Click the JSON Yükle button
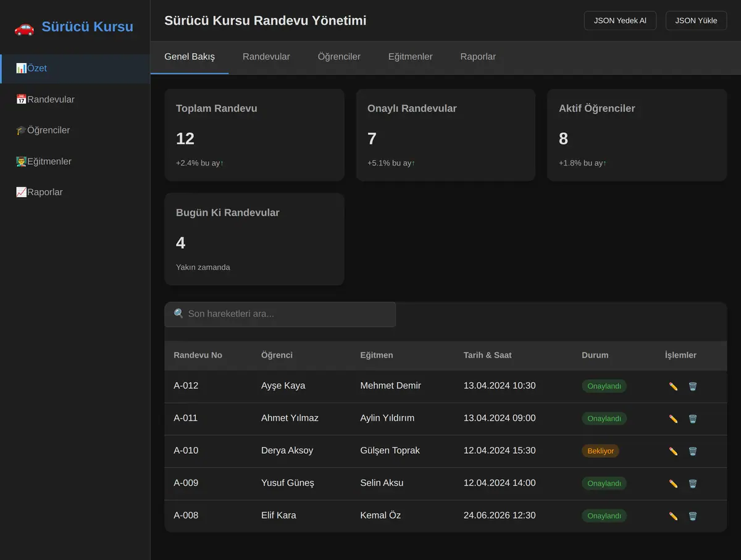 697,20
